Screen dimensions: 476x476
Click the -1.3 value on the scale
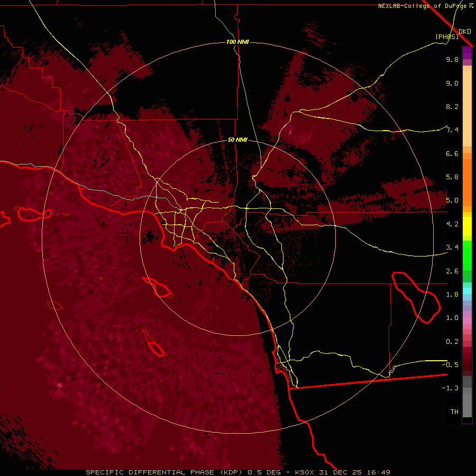click(450, 388)
